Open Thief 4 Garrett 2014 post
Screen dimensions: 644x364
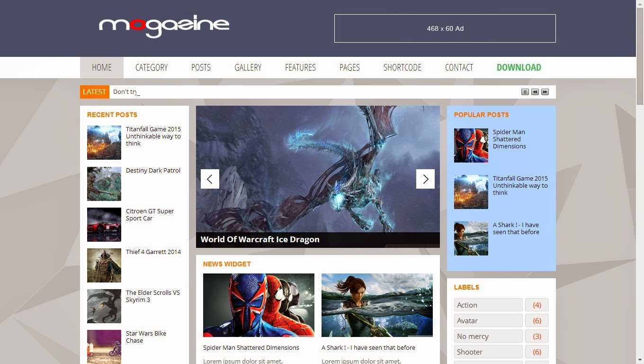[153, 252]
